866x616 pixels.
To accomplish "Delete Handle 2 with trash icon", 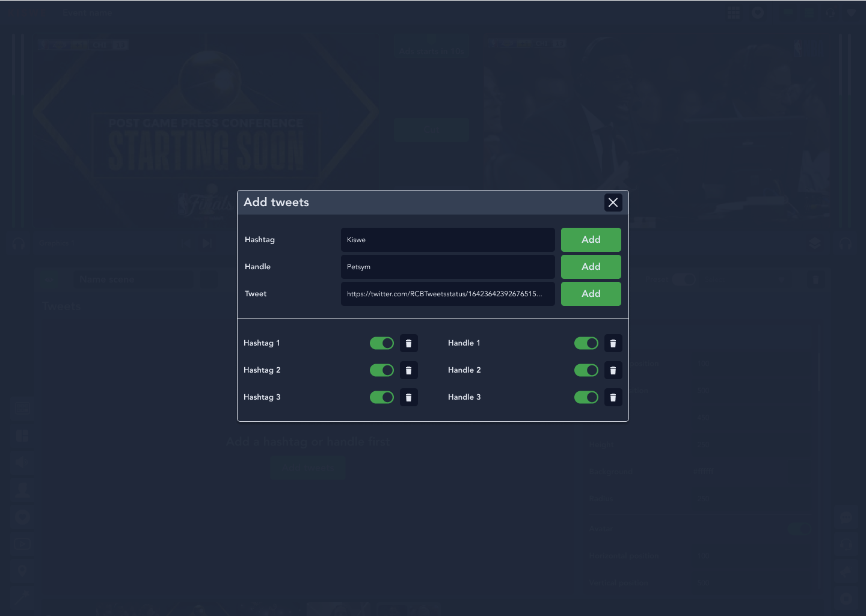I will (x=613, y=370).
